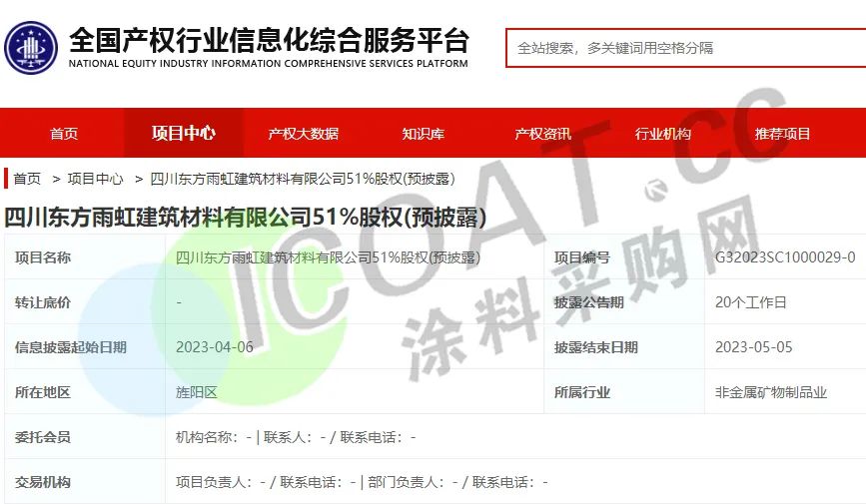
Task: Click 首页 in the breadcrumb
Action: [x=27, y=179]
